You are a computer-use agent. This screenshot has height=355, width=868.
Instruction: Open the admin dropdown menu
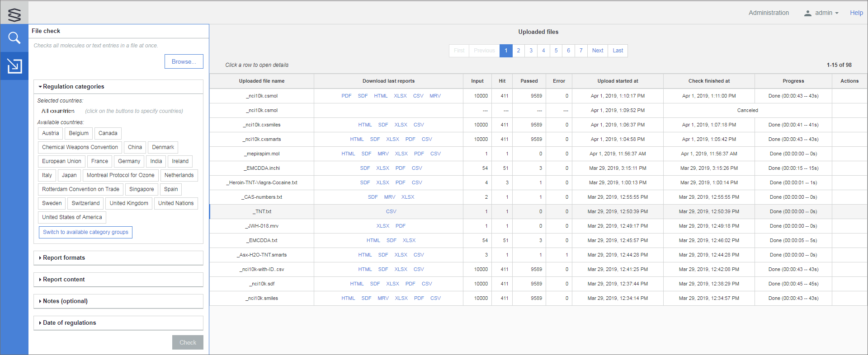tap(826, 13)
